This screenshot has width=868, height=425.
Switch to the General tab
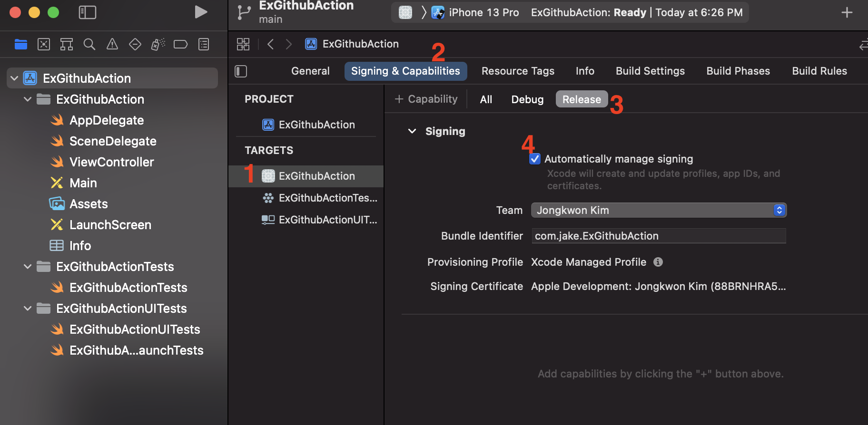point(310,71)
